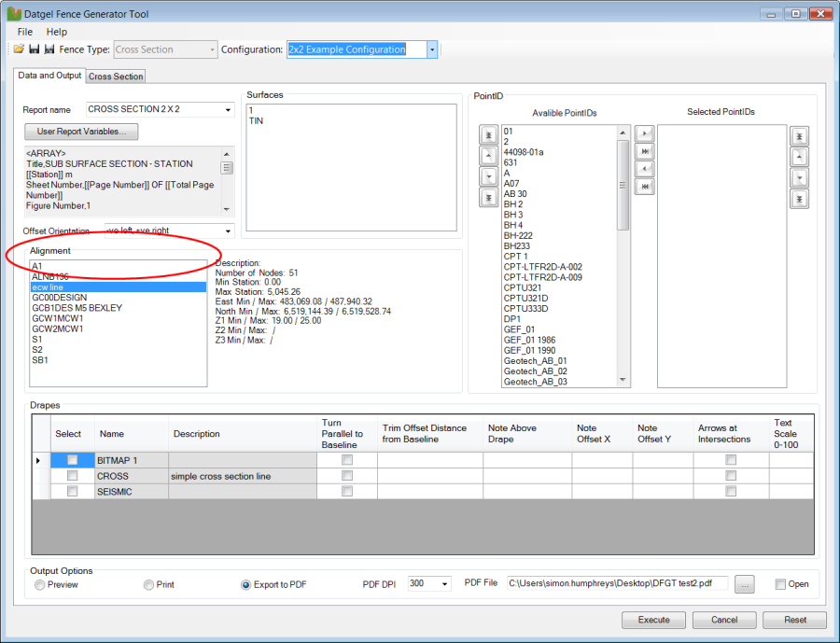Viewport: 840px width, 643px height.
Task: Open the PDF DPI dropdown
Action: click(x=444, y=584)
